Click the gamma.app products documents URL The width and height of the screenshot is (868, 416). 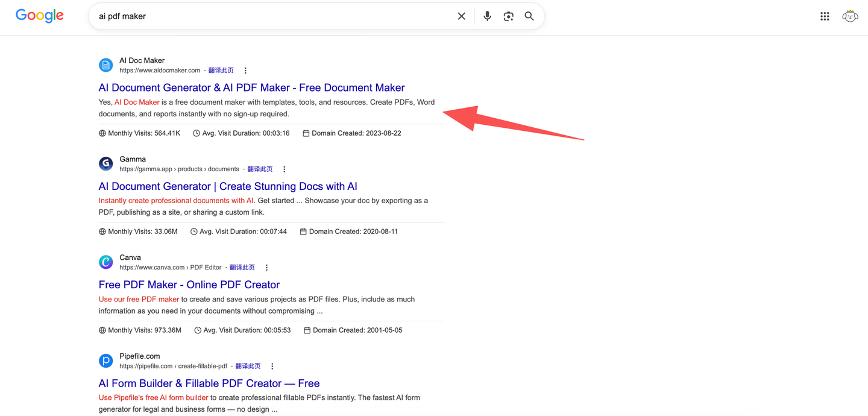tap(179, 169)
